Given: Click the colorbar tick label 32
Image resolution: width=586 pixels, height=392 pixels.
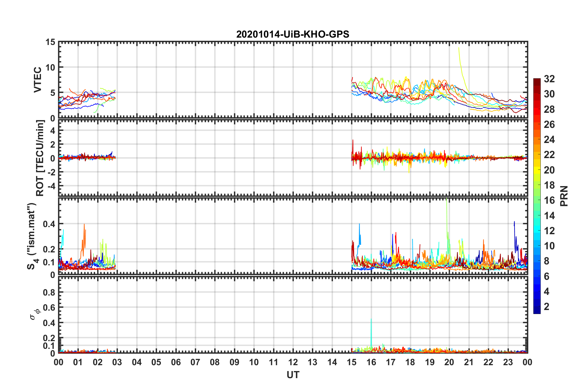Looking at the screenshot, I should click(x=549, y=79).
